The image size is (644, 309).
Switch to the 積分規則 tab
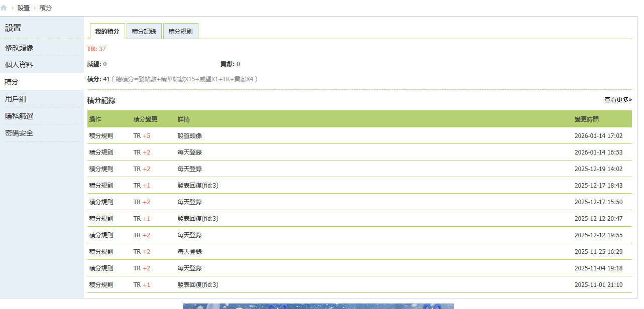[180, 31]
